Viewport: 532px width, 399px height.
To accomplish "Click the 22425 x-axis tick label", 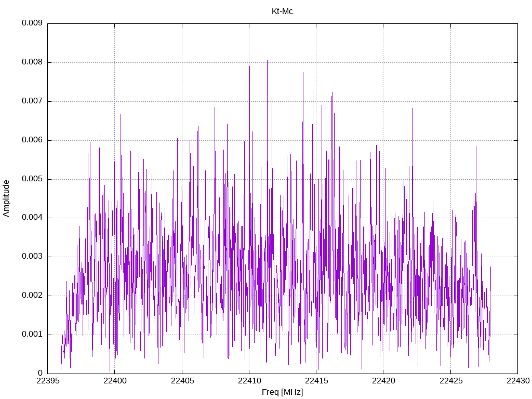I will pyautogui.click(x=451, y=381).
